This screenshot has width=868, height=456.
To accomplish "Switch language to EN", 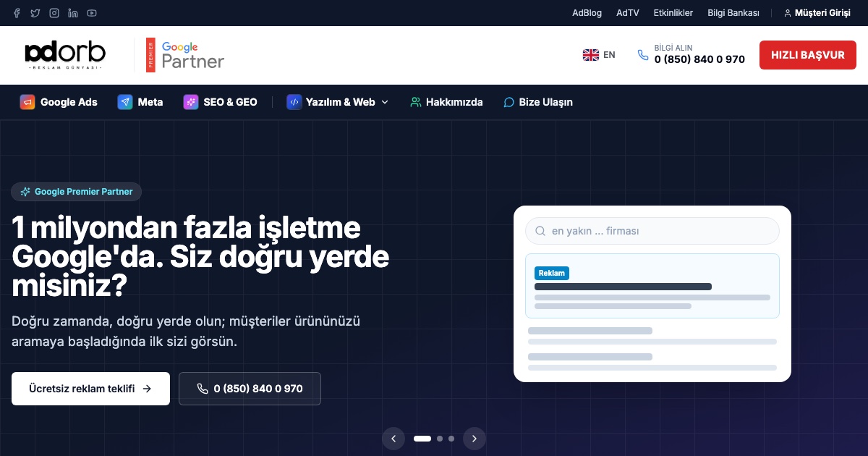I will pos(599,55).
